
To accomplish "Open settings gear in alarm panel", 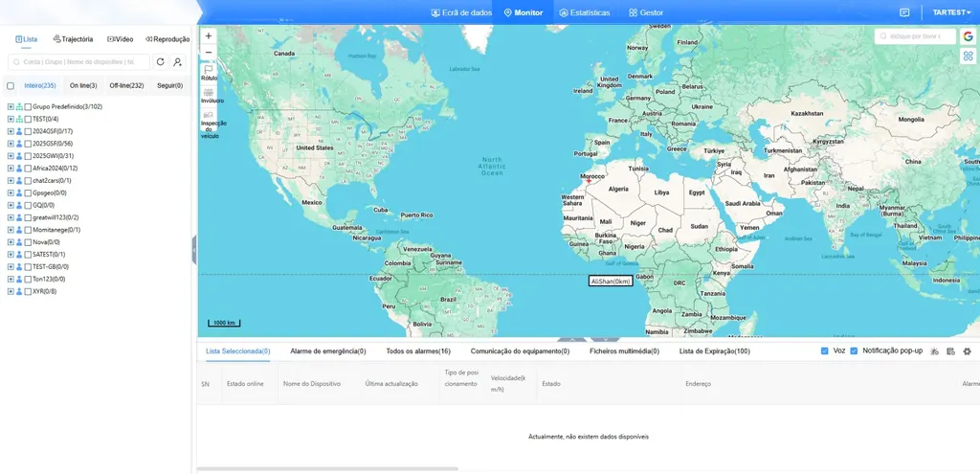I will coord(967,351).
